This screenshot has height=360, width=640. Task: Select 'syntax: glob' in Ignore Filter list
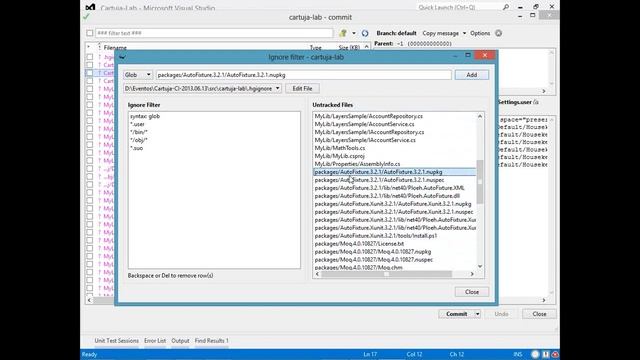tap(145, 116)
